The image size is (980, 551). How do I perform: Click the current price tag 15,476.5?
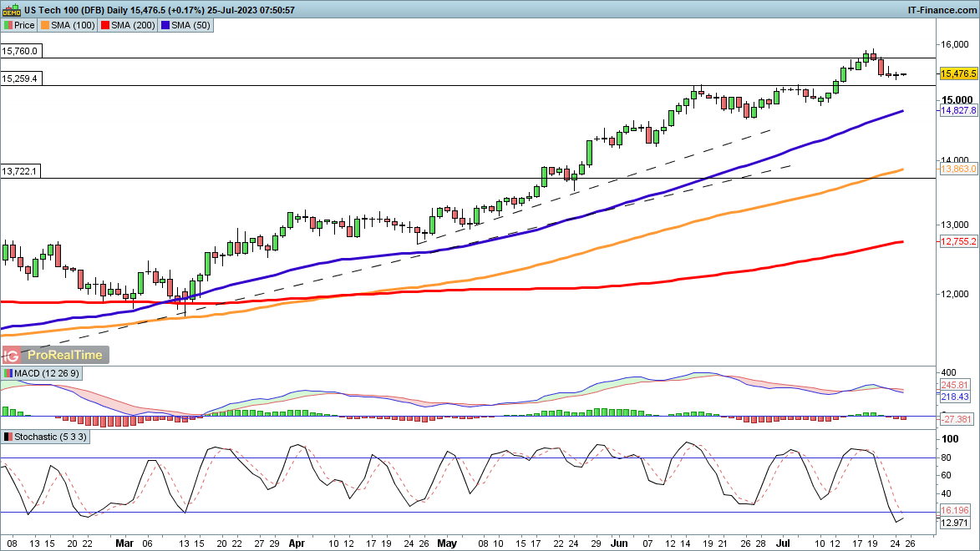[958, 73]
